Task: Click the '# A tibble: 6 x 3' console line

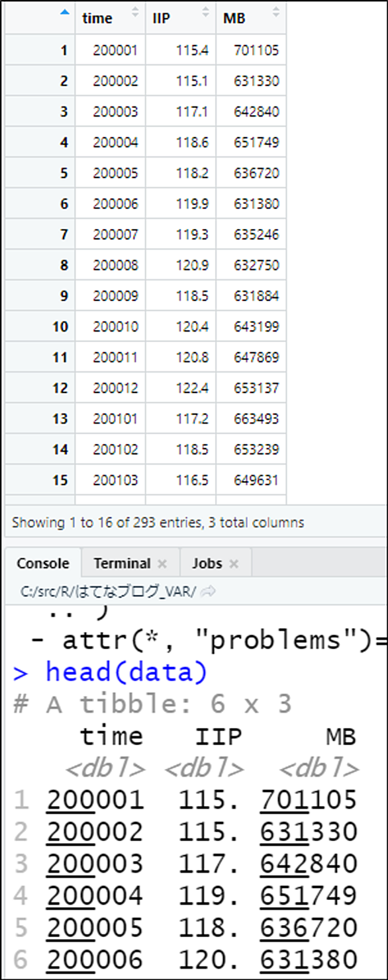Action: pos(152,704)
